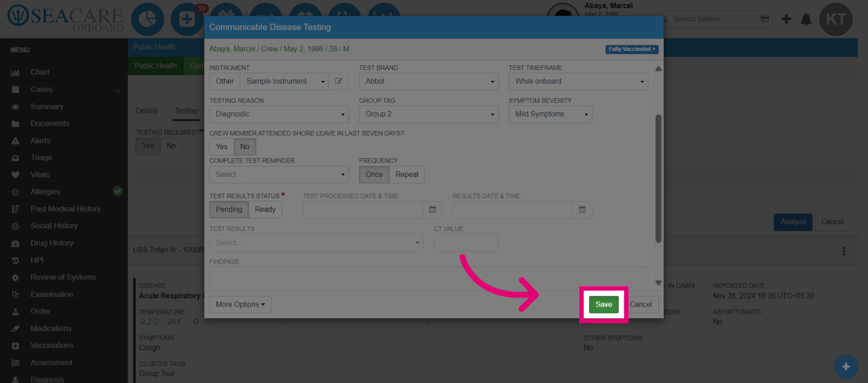
Task: Click the Past Medical History icon
Action: pyautogui.click(x=15, y=209)
